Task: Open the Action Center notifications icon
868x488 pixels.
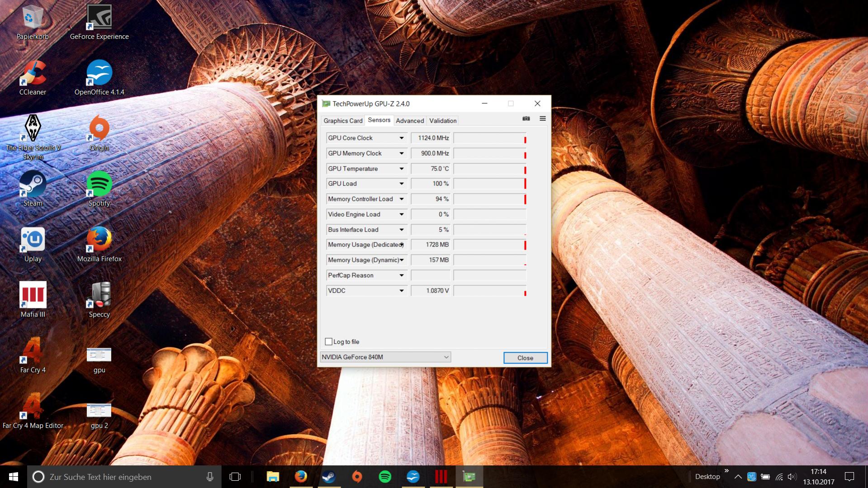Action: [x=849, y=477]
